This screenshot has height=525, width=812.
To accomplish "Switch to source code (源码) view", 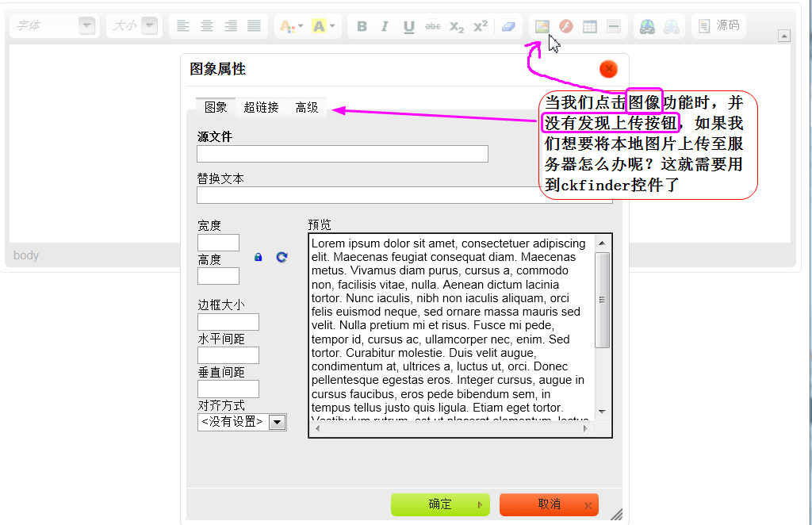I will (x=718, y=25).
